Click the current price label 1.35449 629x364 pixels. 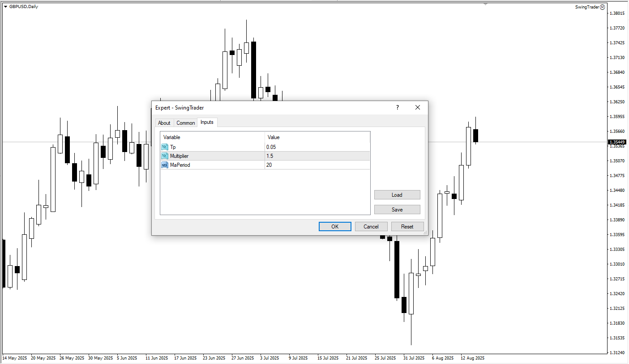[617, 142]
